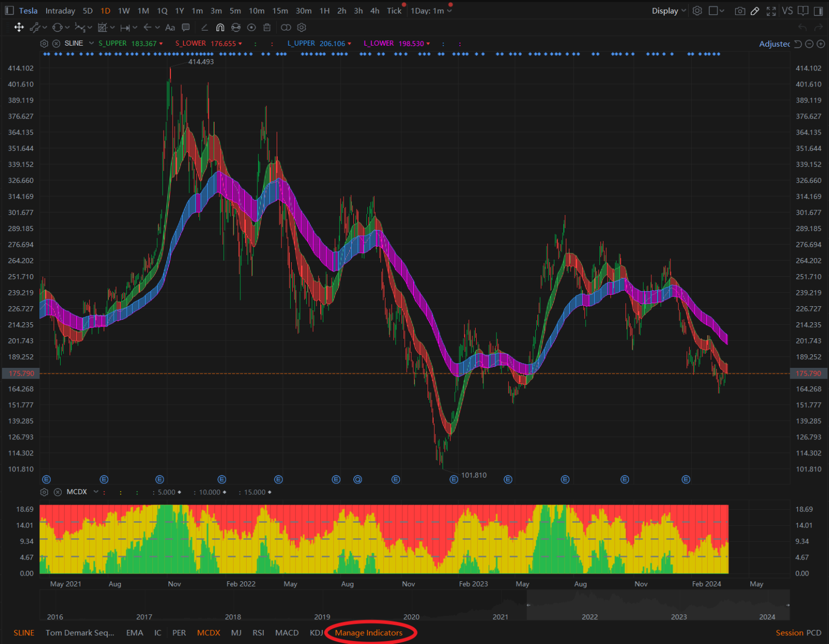Select the chart projection tool
The width and height of the screenshot is (829, 644).
click(x=103, y=27)
